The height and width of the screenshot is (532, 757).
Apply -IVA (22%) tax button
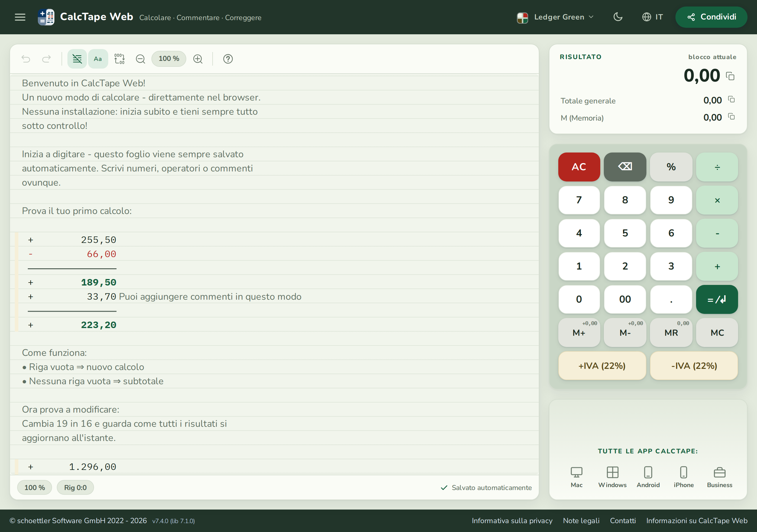tap(694, 366)
